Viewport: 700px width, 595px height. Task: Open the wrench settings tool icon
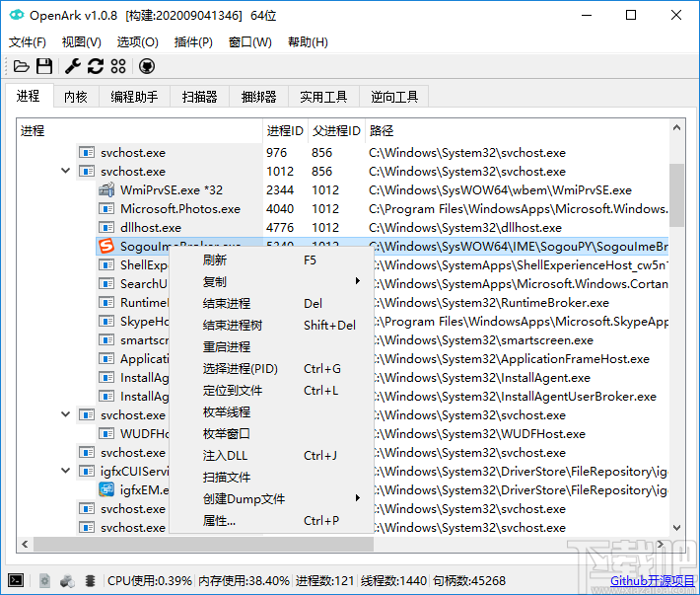(x=73, y=66)
